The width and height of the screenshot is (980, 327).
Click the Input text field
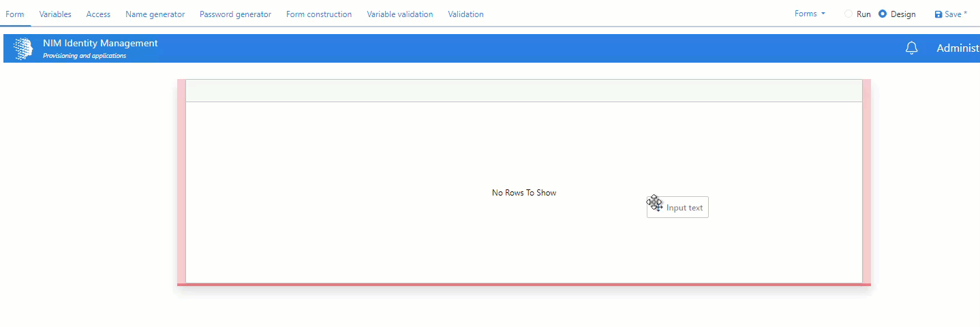tap(684, 208)
